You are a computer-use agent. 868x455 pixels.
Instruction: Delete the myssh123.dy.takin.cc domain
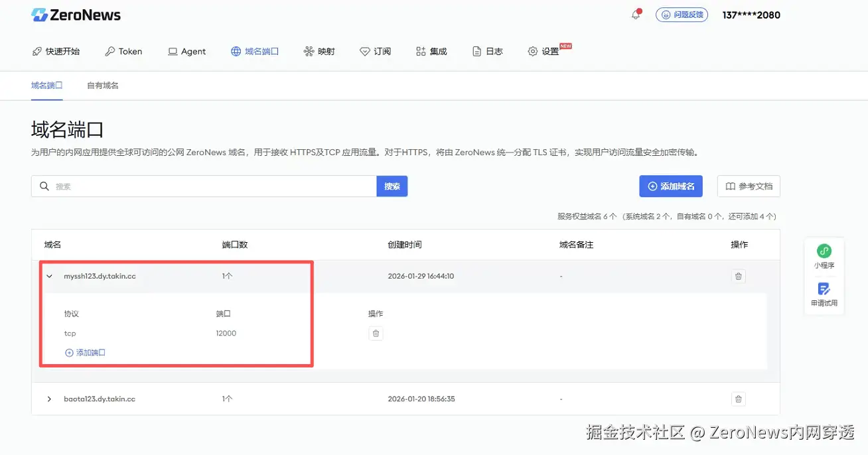pyautogui.click(x=739, y=276)
